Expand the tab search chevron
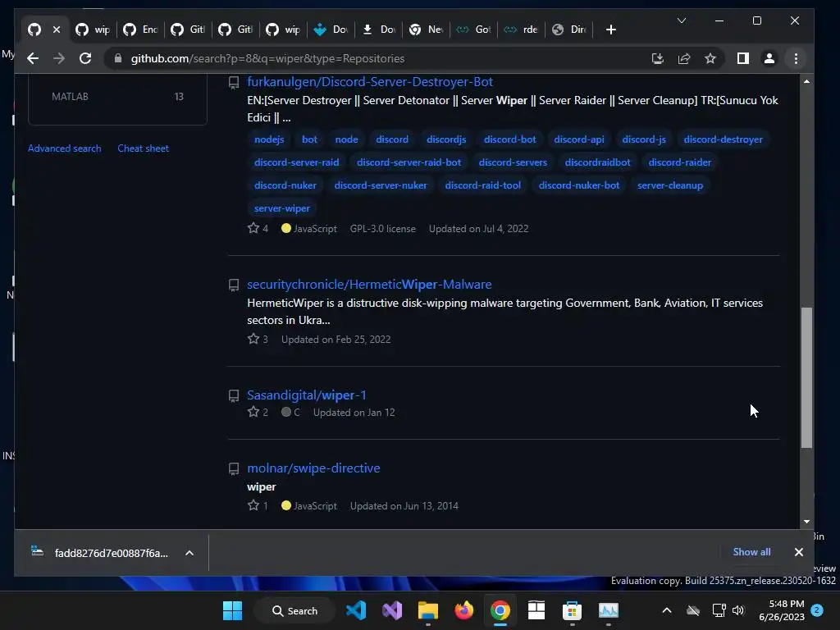Viewport: 840px width, 630px height. tap(682, 21)
